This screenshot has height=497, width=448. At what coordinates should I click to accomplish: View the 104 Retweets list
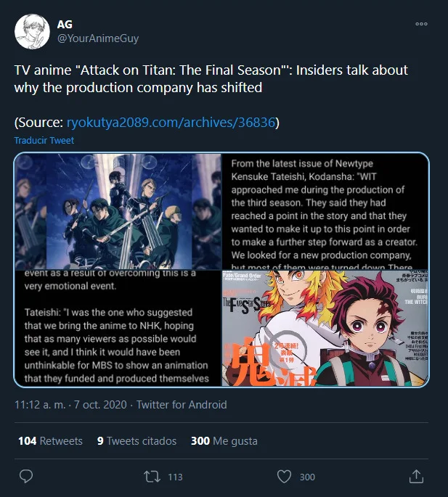pyautogui.click(x=50, y=441)
